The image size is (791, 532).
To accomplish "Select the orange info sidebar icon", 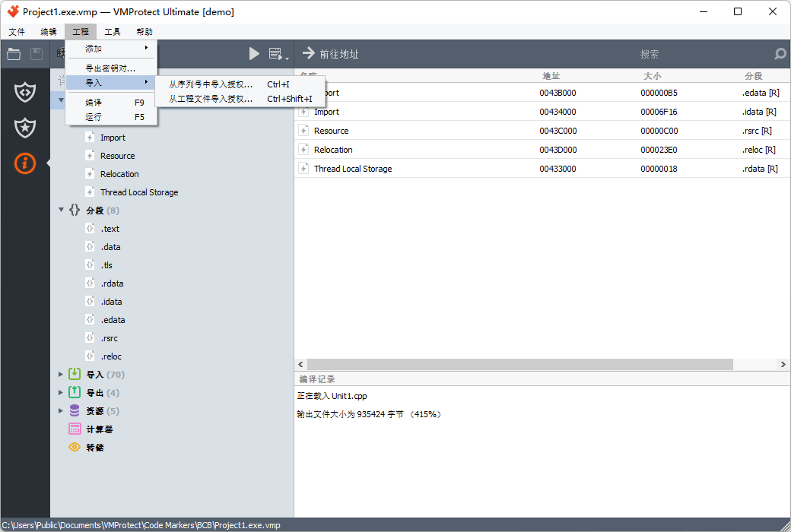I will tap(24, 163).
